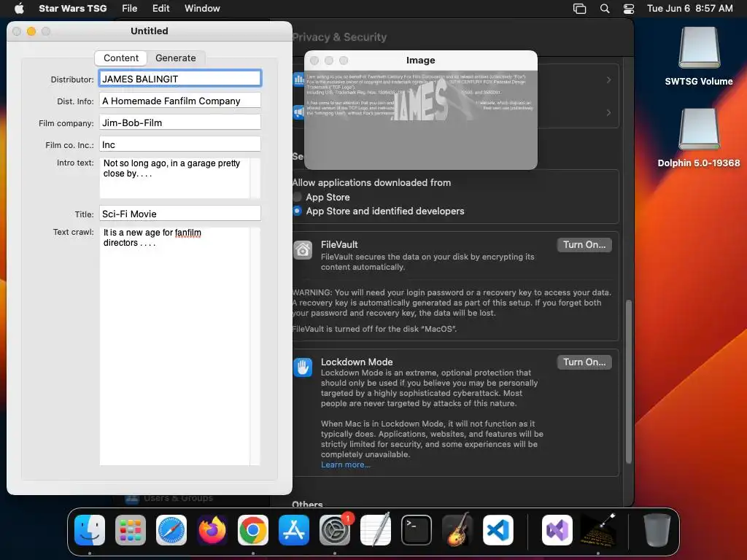Click into the Text crawl area
This screenshot has width=747, height=560.
pos(174,346)
